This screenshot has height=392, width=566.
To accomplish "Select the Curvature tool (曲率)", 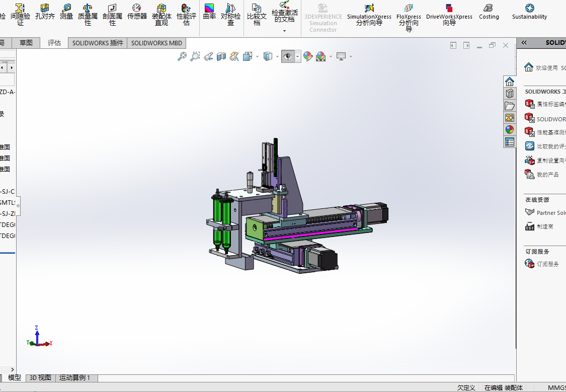I will point(209,12).
